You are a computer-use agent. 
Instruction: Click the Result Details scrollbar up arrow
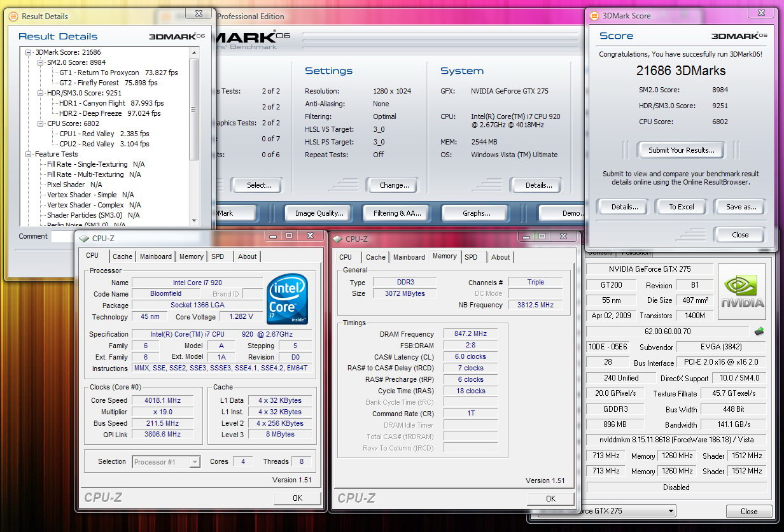point(194,53)
